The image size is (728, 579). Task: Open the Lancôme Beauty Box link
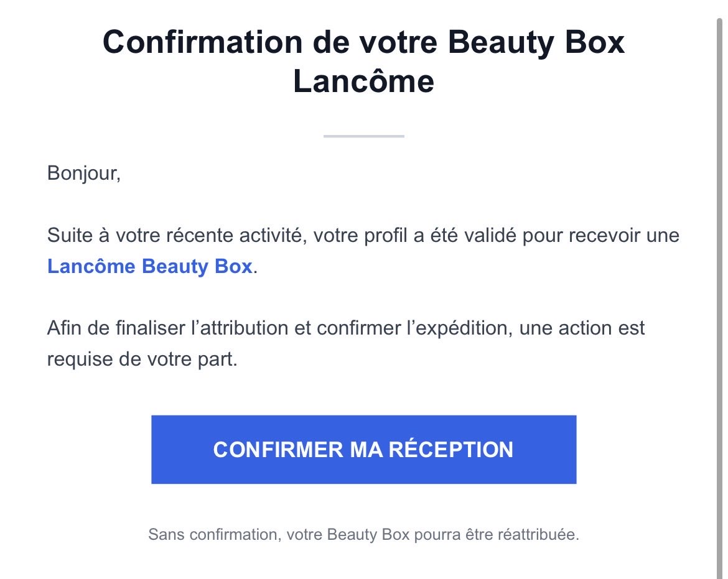pos(149,266)
